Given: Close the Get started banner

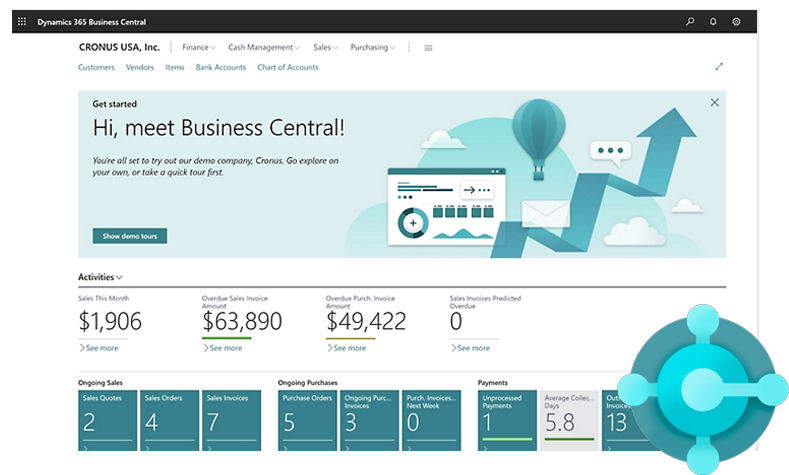Looking at the screenshot, I should point(715,103).
